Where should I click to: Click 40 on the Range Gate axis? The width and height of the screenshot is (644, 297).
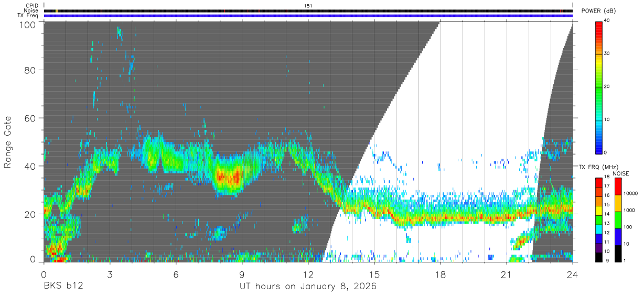30,166
